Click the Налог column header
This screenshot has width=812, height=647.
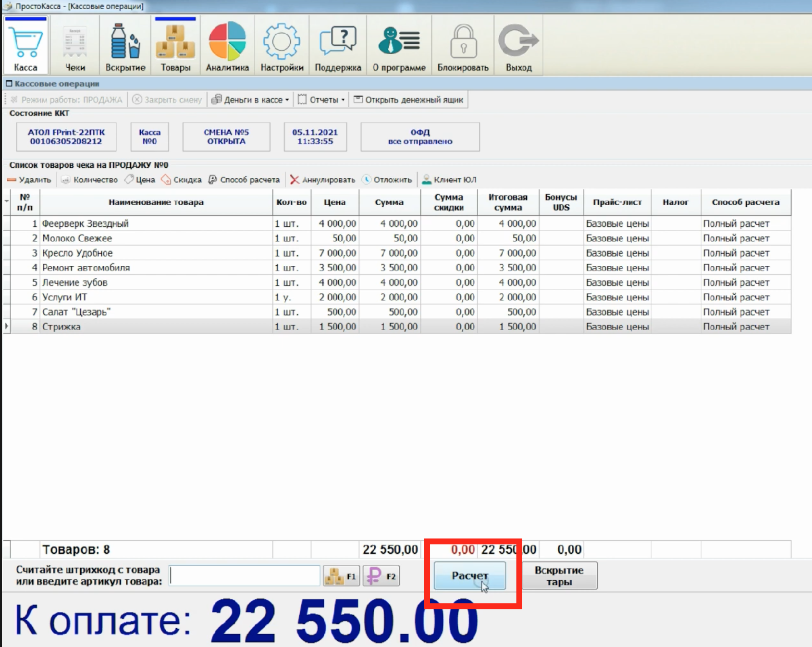click(x=676, y=202)
